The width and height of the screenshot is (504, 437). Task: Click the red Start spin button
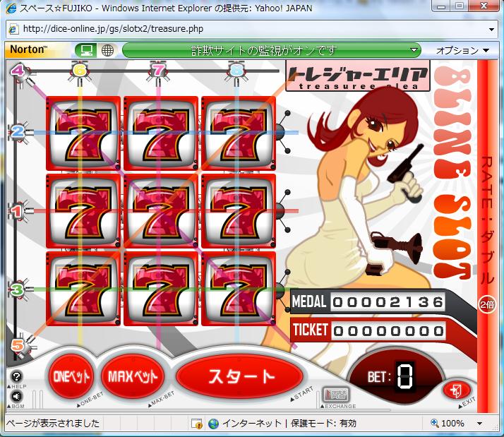241,376
